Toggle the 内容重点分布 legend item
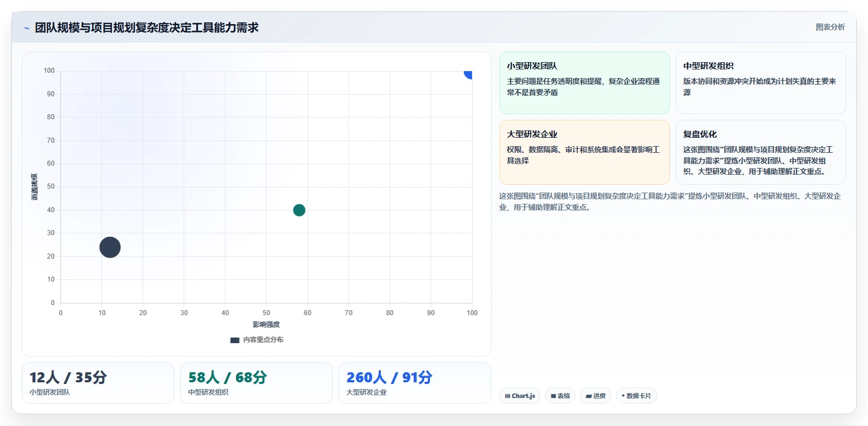 tap(257, 340)
